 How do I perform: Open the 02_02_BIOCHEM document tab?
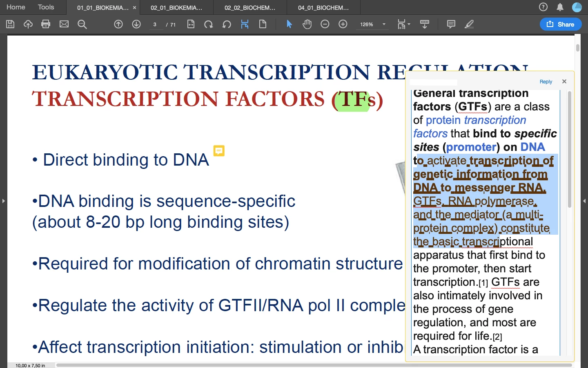point(250,7)
